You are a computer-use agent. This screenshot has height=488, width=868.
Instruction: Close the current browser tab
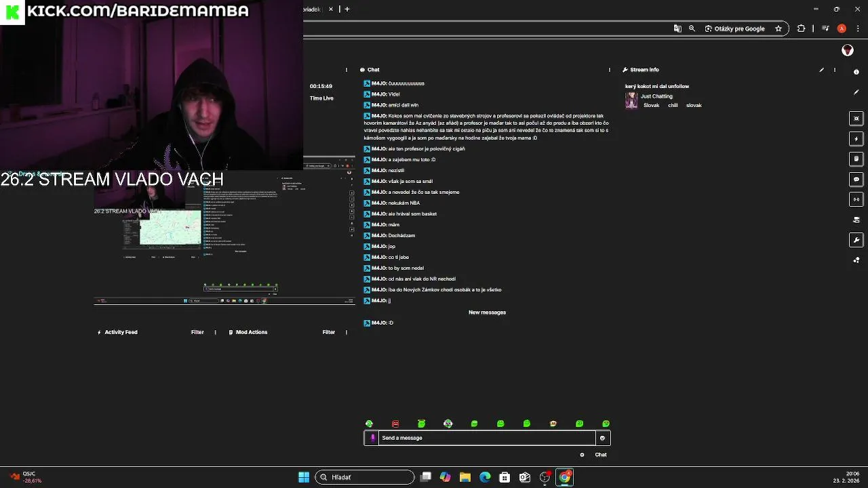coord(331,9)
